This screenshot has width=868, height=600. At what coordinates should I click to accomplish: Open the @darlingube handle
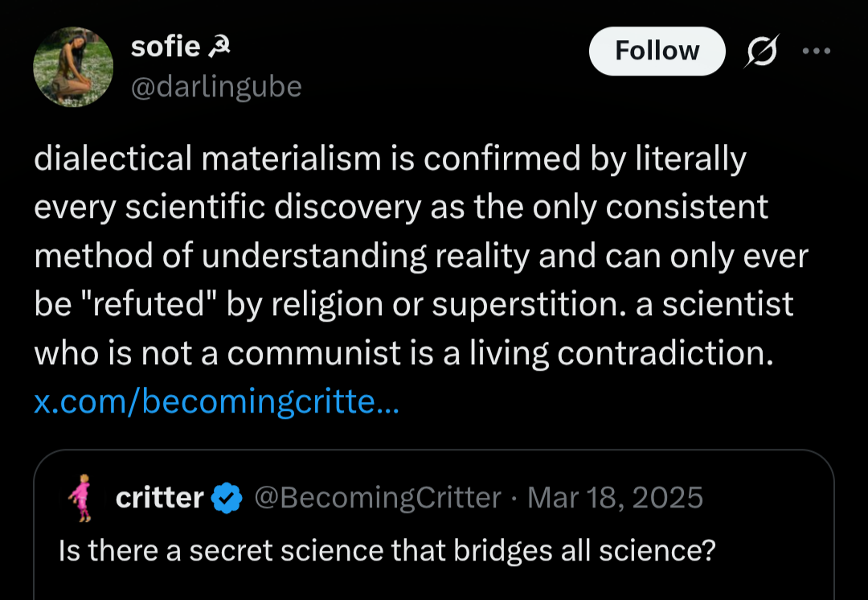216,86
